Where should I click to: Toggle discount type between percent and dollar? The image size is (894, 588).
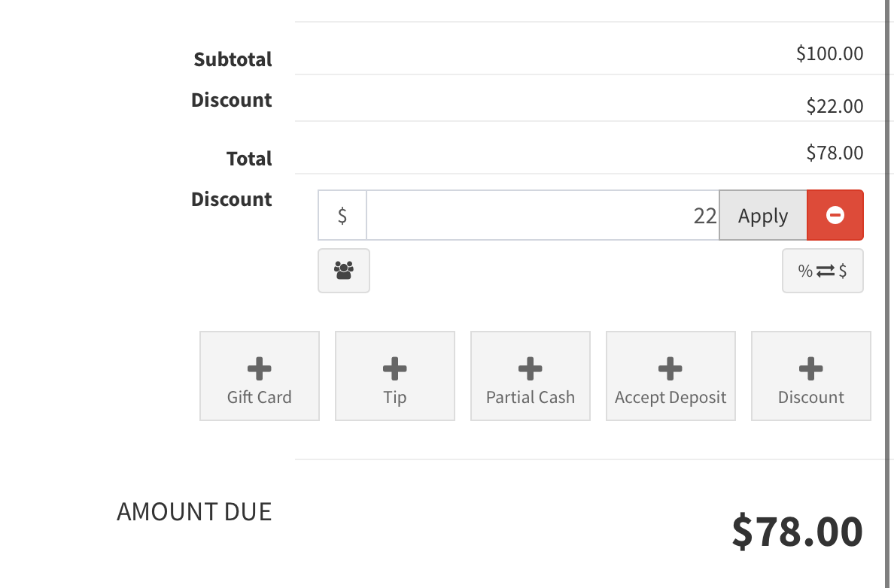tap(823, 271)
